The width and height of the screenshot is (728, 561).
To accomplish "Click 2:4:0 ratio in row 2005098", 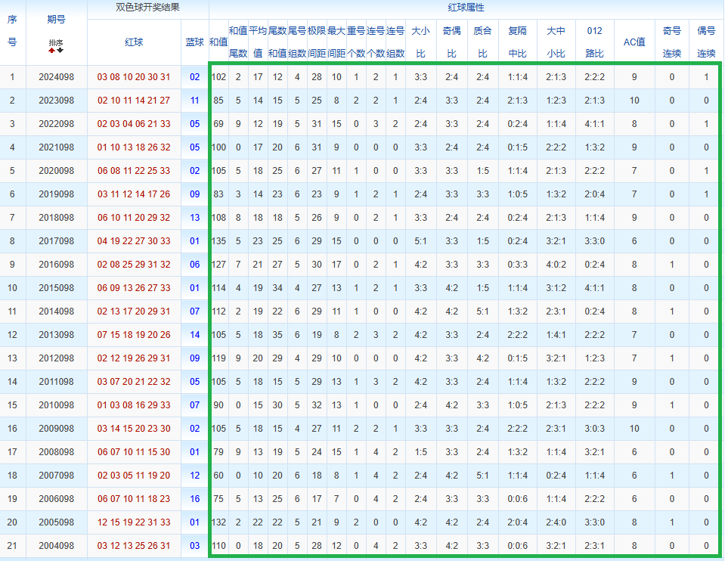I will click(x=556, y=522).
